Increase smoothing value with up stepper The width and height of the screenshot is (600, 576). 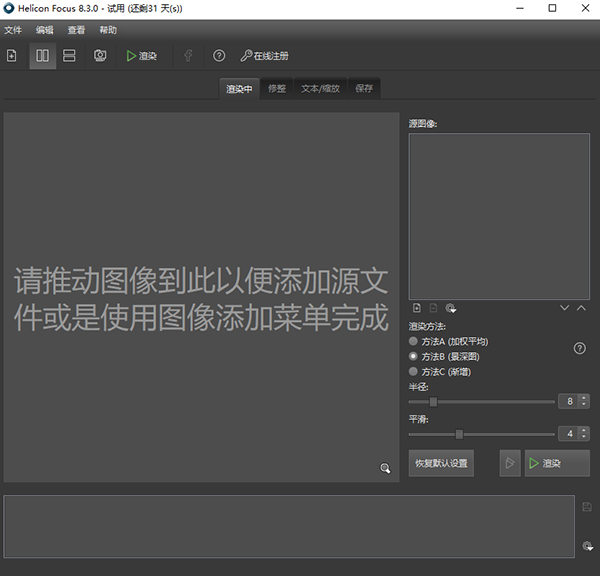coord(584,431)
